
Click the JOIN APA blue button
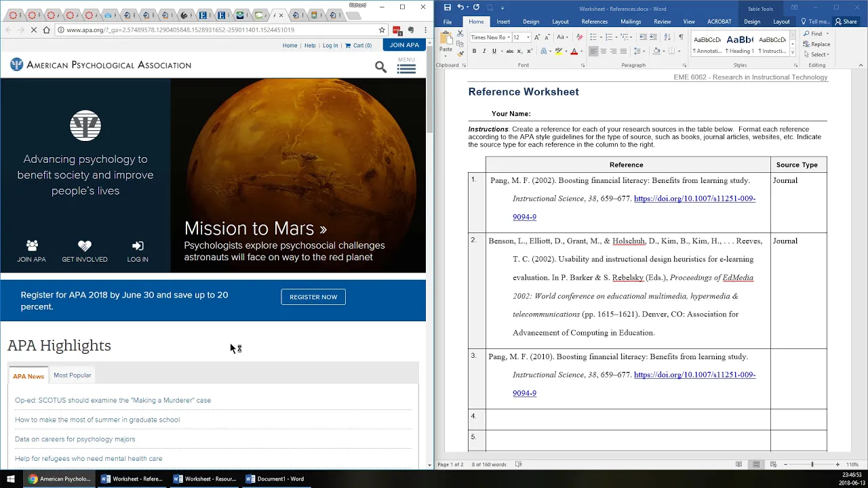[404, 45]
